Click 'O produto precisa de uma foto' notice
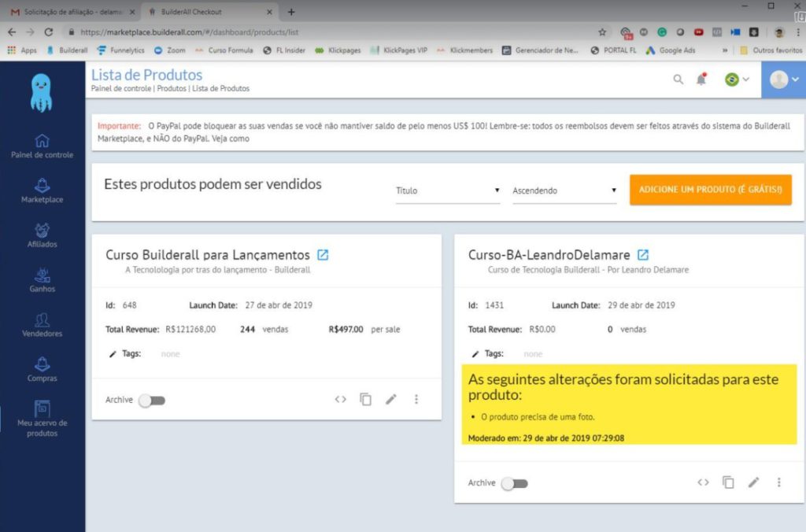Image resolution: width=806 pixels, height=532 pixels. (538, 417)
